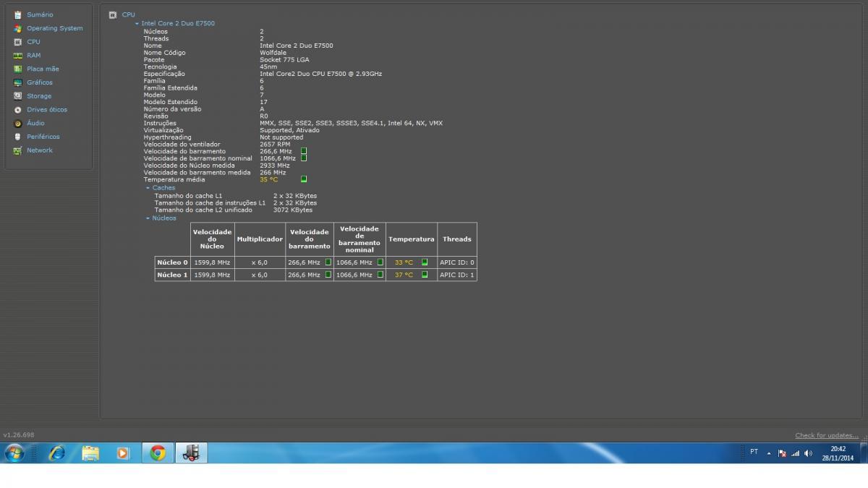Click the PT language indicator
The width and height of the screenshot is (868, 488).
(754, 452)
